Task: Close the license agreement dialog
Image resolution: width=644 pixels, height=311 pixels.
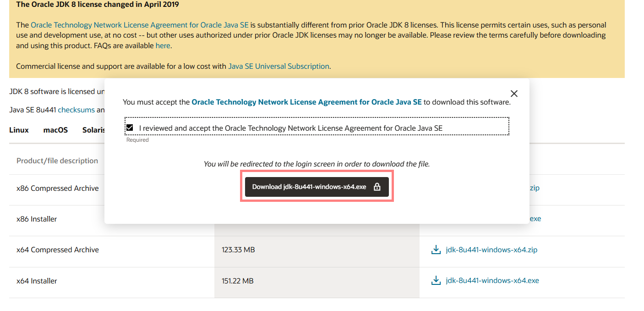Action: tap(514, 94)
